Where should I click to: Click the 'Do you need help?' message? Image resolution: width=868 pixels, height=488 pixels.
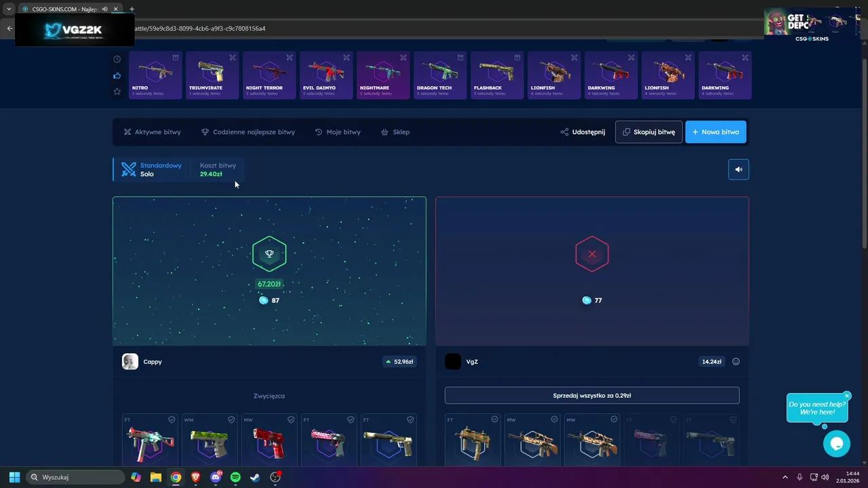817,408
